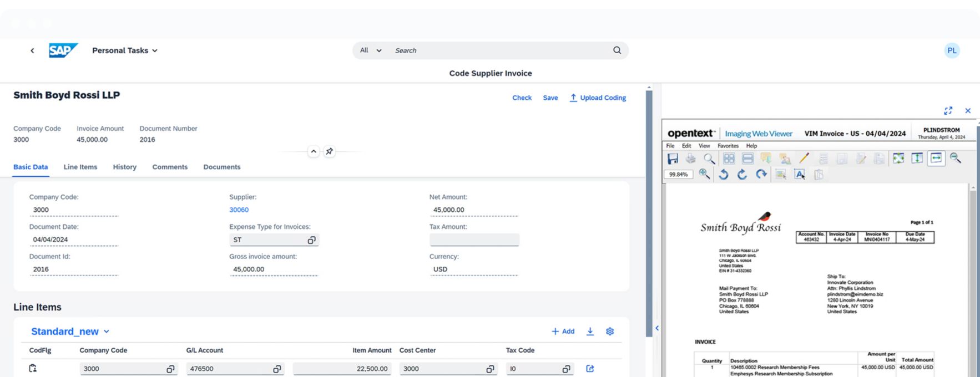The height and width of the screenshot is (377, 980).
Task: Click the search magnifier in SAP search bar
Action: [617, 50]
